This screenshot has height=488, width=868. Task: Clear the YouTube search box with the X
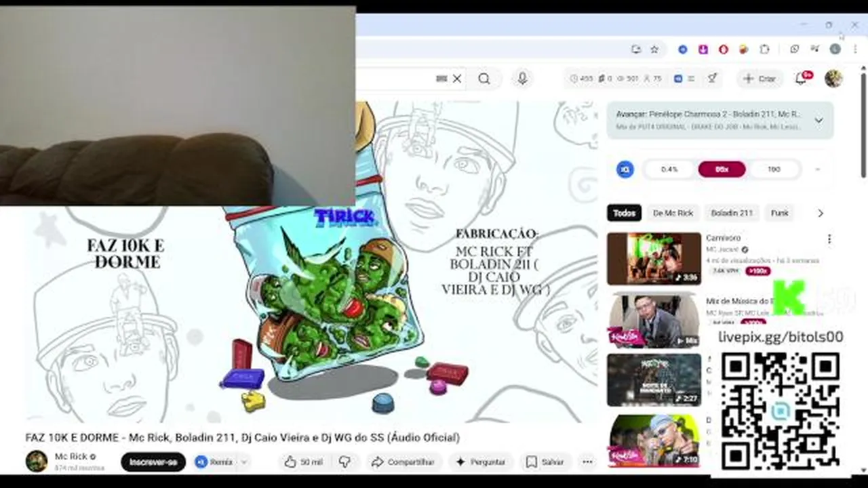(x=457, y=79)
